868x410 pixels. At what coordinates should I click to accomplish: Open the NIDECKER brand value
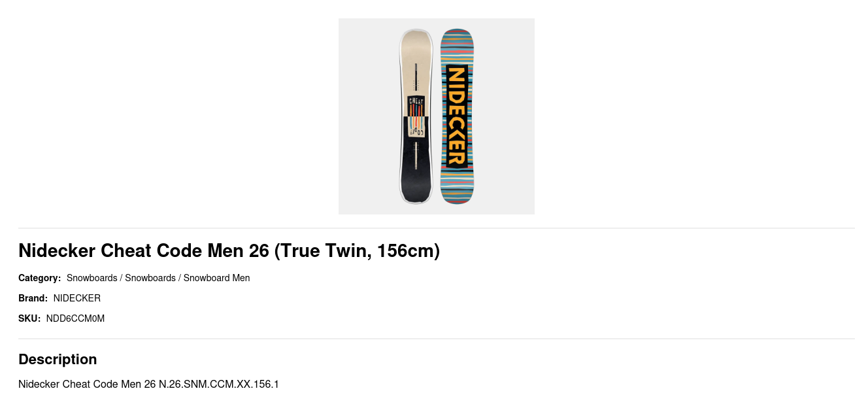tap(77, 298)
